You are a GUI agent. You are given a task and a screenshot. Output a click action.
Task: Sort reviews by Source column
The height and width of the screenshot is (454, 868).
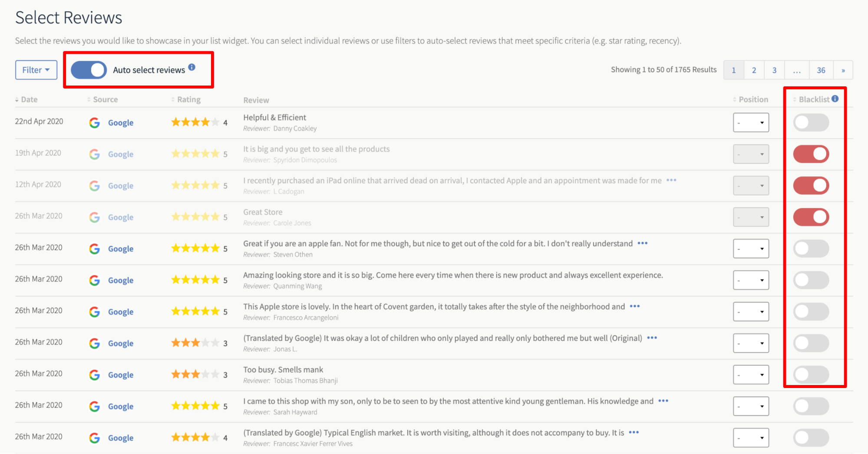coord(102,99)
